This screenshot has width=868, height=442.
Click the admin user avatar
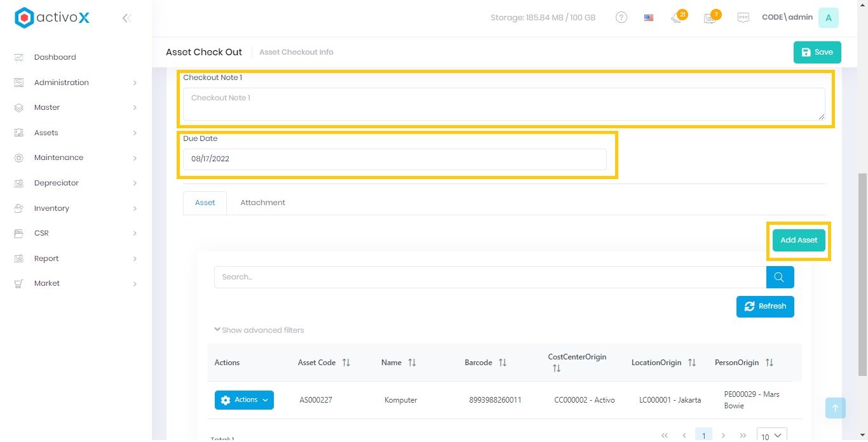click(x=828, y=18)
